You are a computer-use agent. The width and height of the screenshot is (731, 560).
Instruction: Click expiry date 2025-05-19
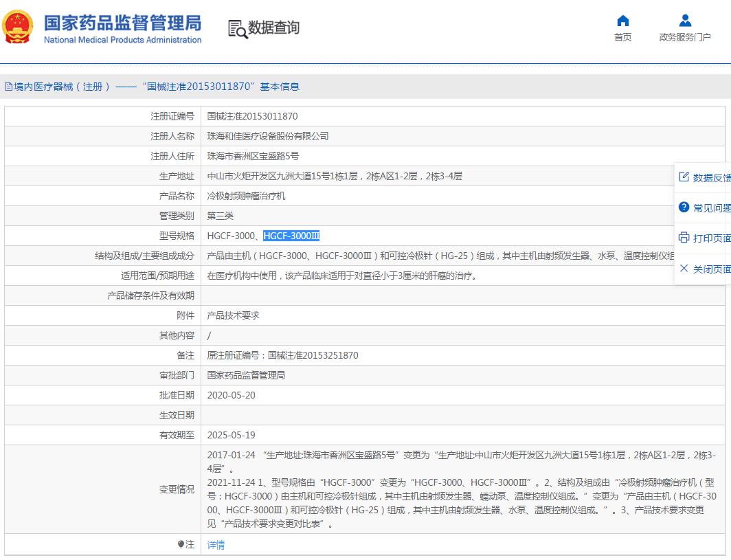point(232,435)
